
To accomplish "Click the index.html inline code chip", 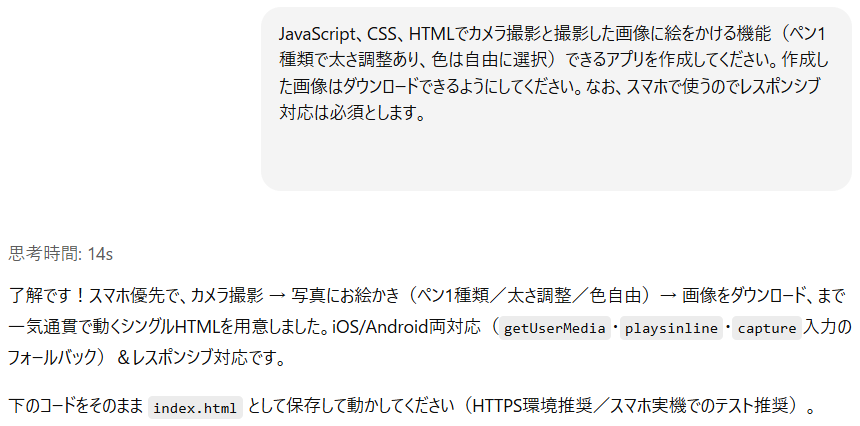I will point(195,408).
